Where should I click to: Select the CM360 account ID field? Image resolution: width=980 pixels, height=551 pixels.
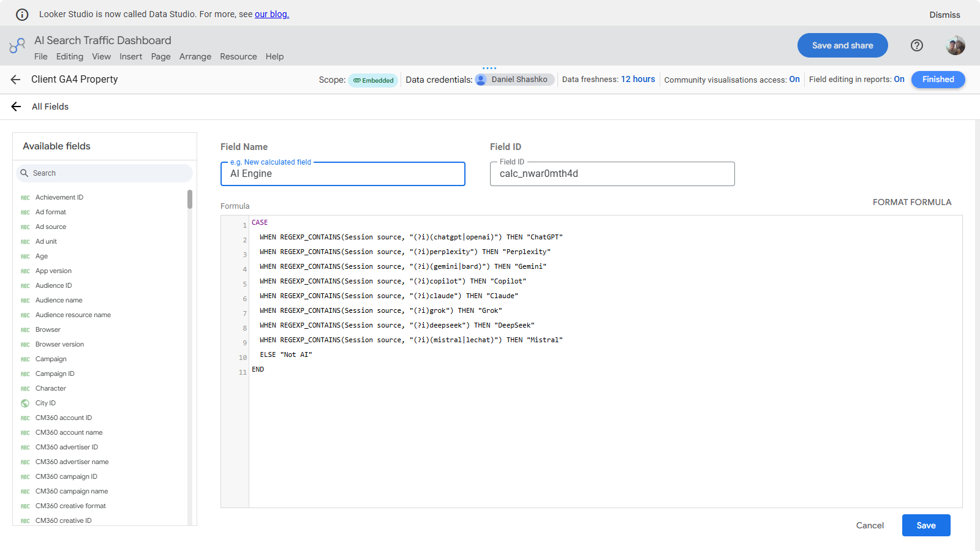tap(64, 418)
